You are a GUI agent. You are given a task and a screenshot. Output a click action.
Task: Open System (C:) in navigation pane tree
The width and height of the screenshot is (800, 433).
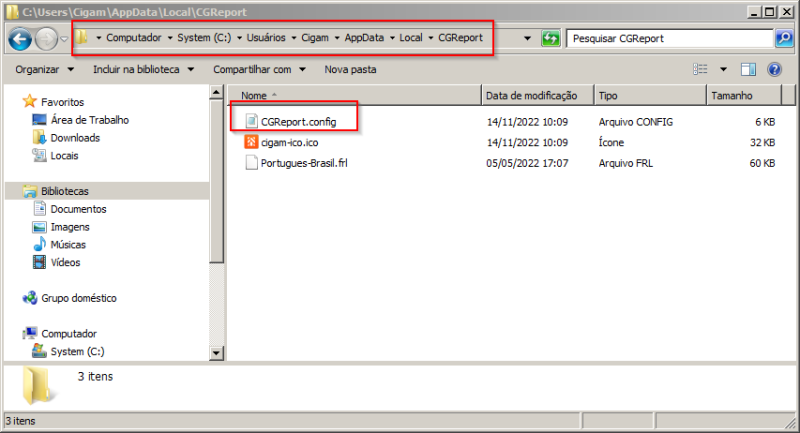point(77,351)
